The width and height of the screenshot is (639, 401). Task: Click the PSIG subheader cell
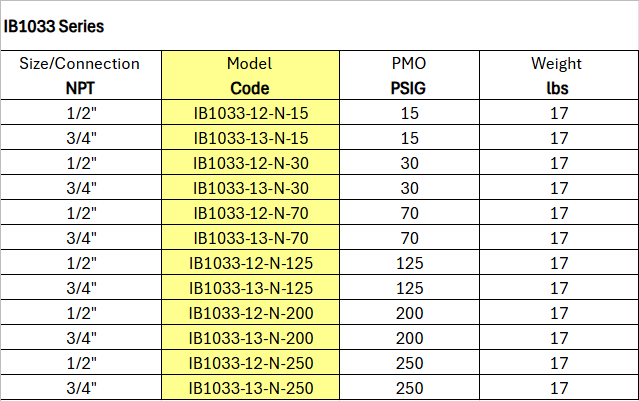(x=408, y=88)
